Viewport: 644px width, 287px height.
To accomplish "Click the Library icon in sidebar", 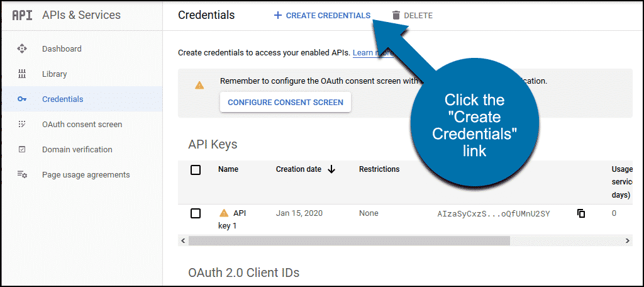I will pyautogui.click(x=22, y=74).
